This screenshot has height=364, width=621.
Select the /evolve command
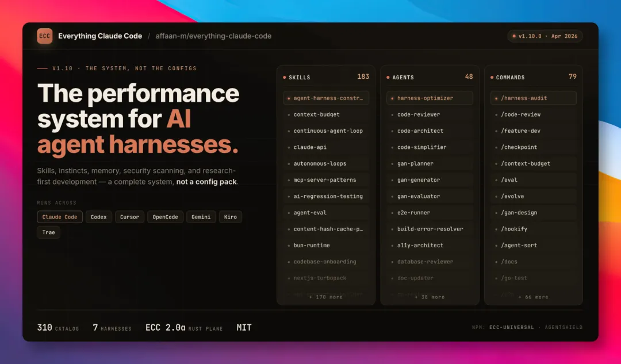point(534,196)
